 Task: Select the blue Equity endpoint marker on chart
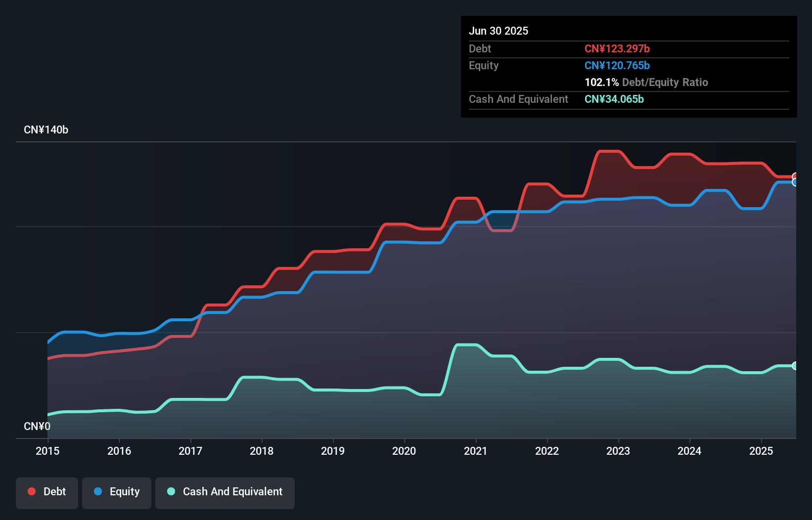(795, 182)
